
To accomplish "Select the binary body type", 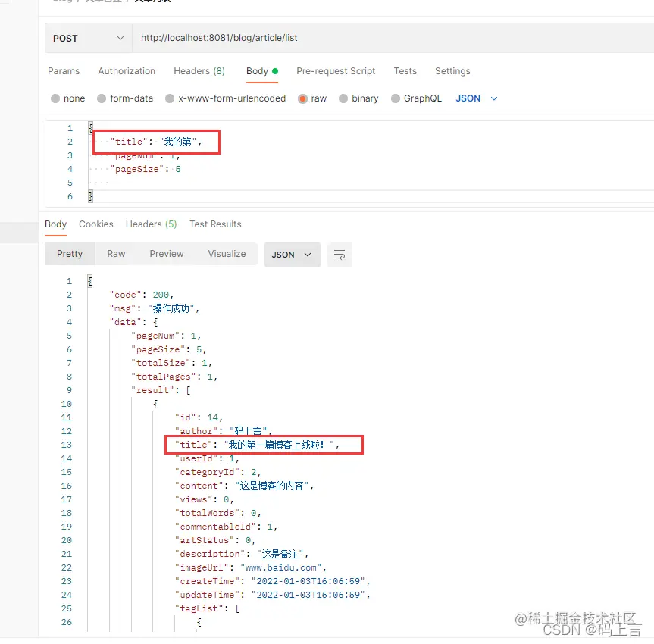I will click(x=358, y=98).
